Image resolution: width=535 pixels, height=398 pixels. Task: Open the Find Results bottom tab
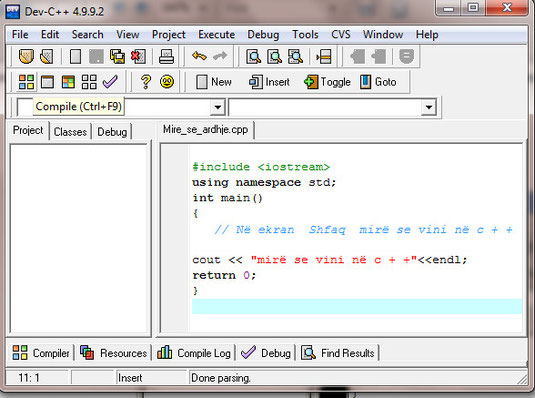(338, 353)
